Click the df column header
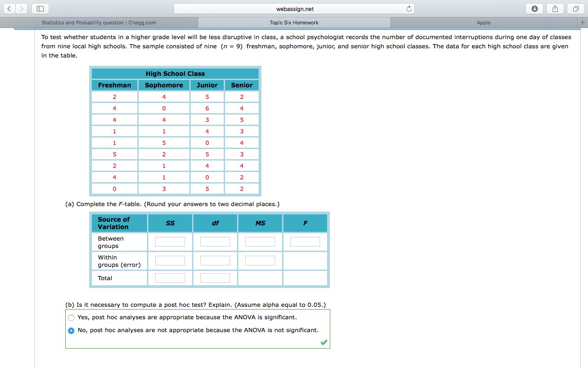The height and width of the screenshot is (368, 588). [x=215, y=223]
